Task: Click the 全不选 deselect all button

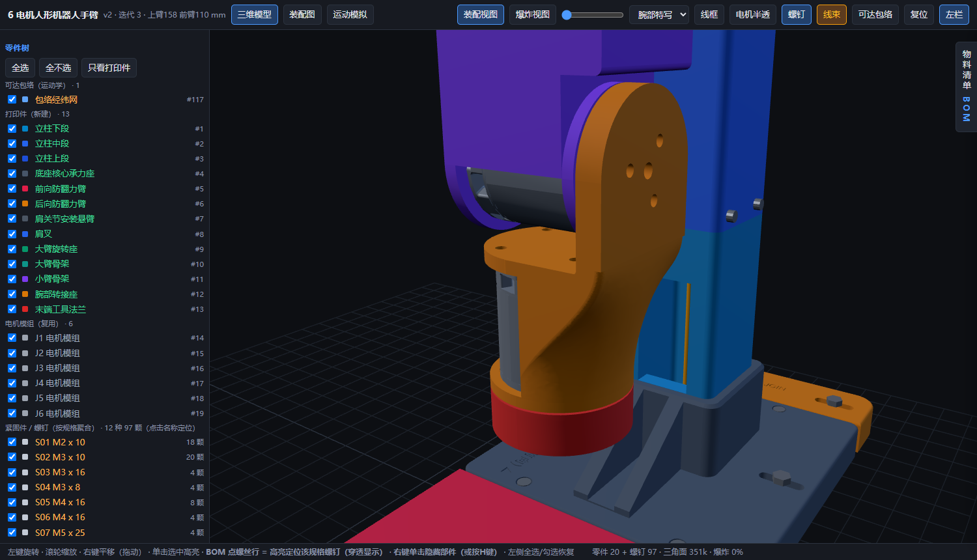Action: click(x=58, y=68)
